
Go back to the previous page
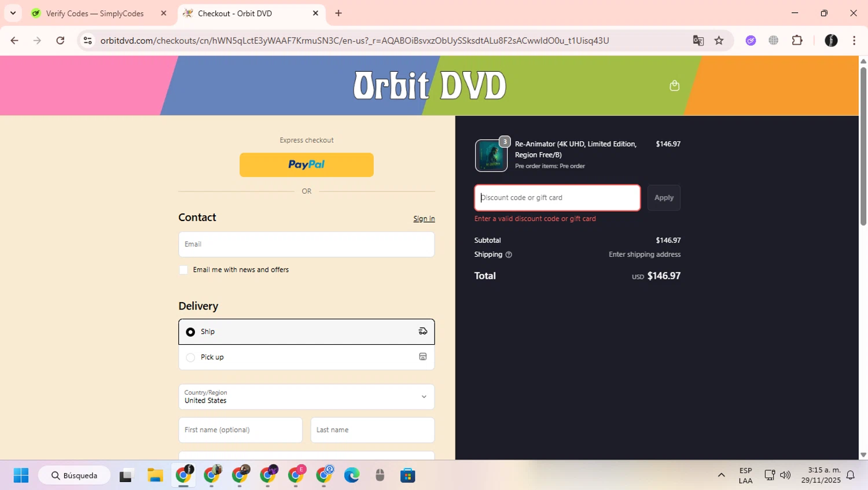point(14,40)
